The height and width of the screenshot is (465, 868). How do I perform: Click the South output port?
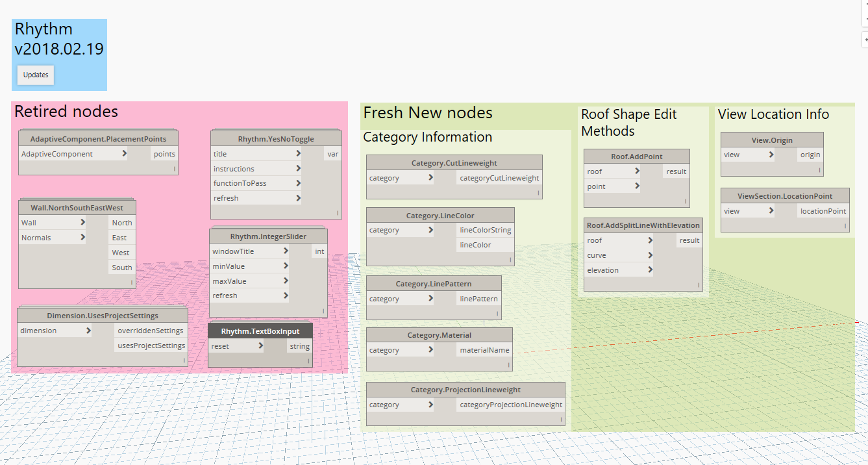(122, 268)
